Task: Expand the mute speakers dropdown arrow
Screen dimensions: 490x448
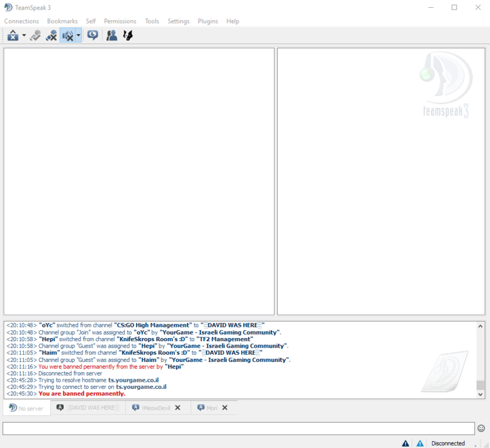Action: [x=78, y=36]
